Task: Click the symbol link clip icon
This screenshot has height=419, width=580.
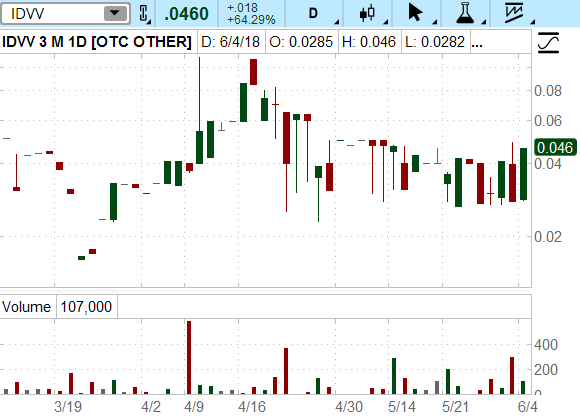Action: pyautogui.click(x=144, y=14)
